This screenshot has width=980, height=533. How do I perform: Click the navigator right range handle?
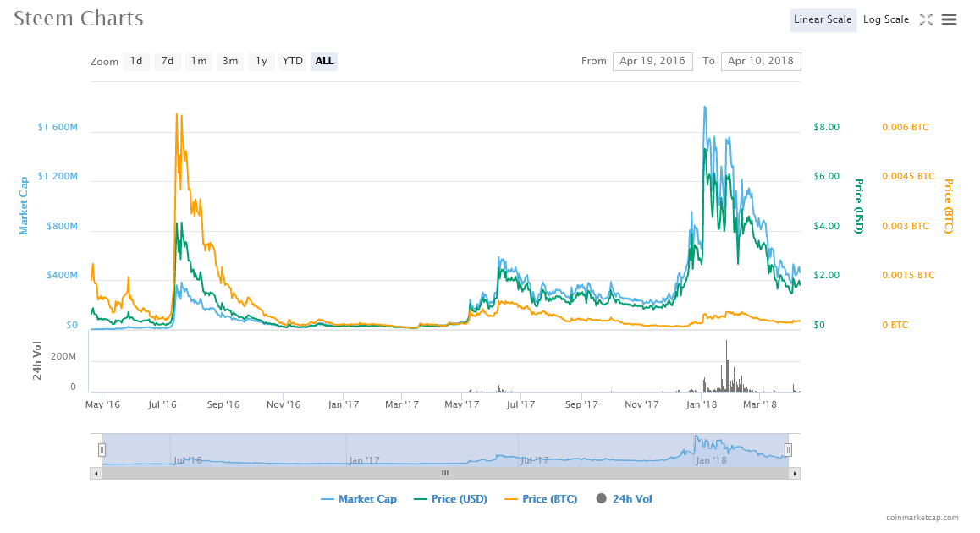(789, 450)
